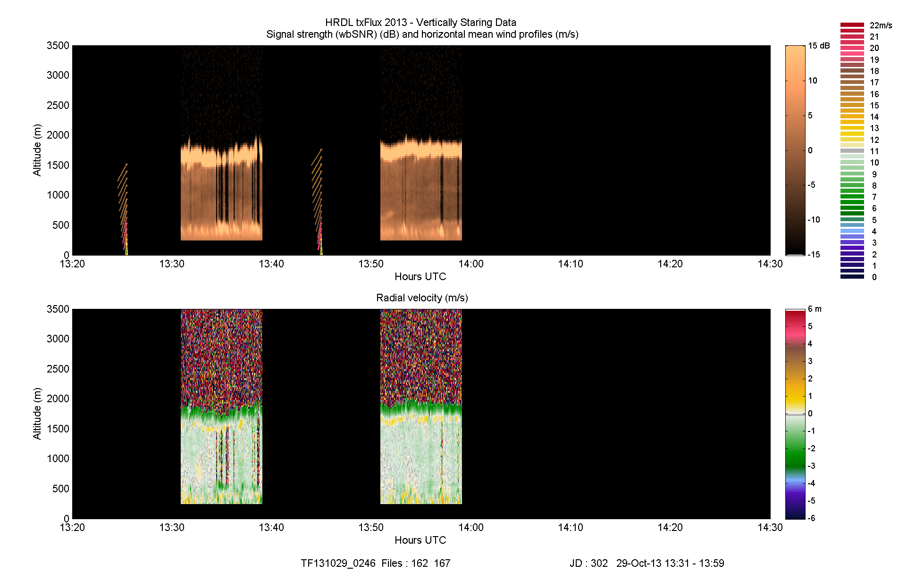Pick the green swatch beside legend value 7
The image size is (924, 580).
[x=852, y=197]
